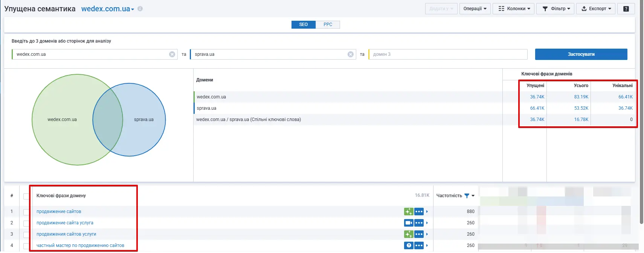Click the домен 3 input field
Viewport: 644px width, 253px height.
click(x=448, y=54)
